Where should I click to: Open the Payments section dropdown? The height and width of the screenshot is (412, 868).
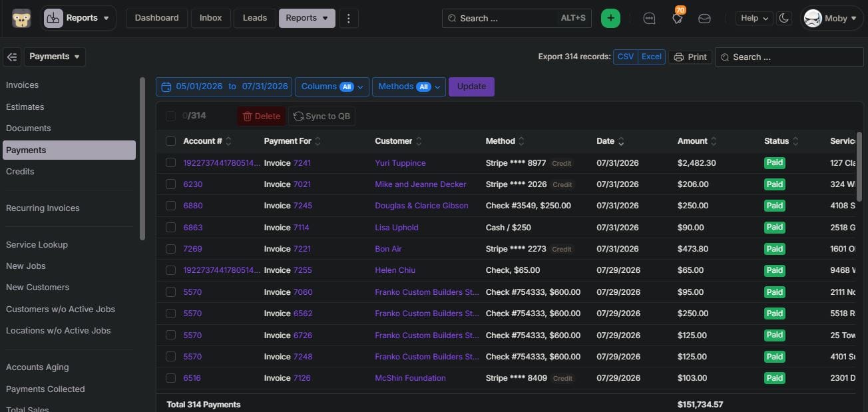55,57
